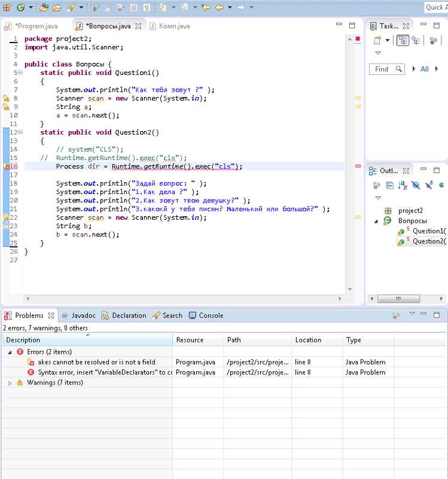Click the Last Edit Location icon
This screenshot has height=479, width=448.
click(206, 7)
